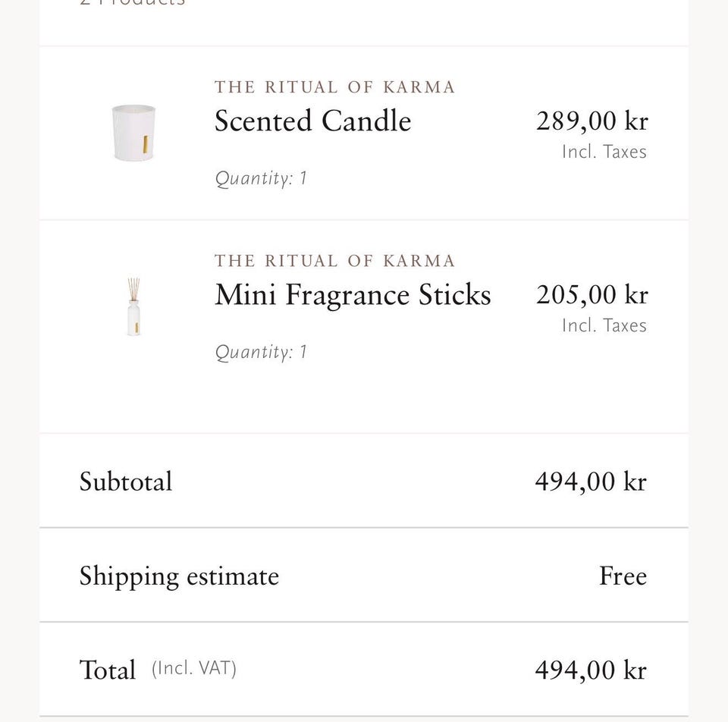Click the partially visible Products heading

[x=132, y=3]
